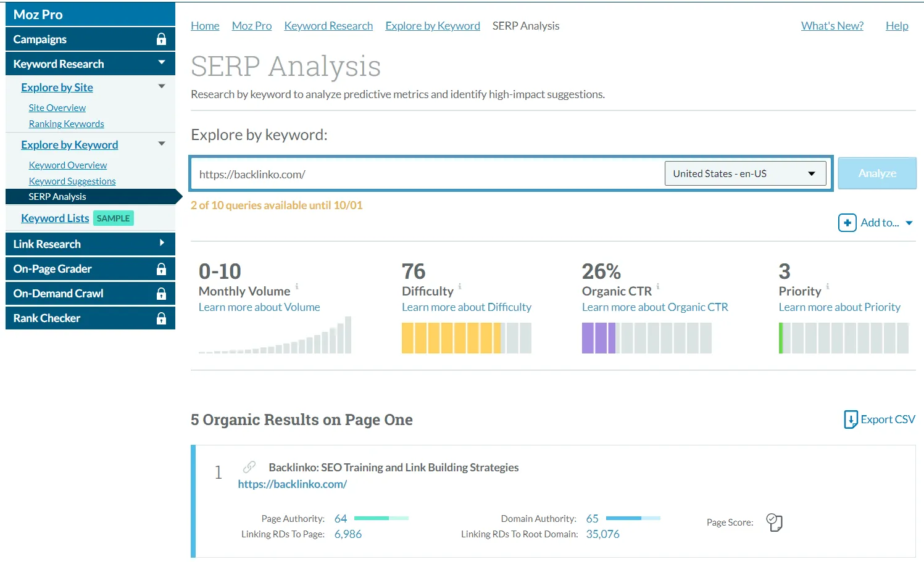
Task: Click the info icon next to Monthly Volume
Action: (297, 286)
